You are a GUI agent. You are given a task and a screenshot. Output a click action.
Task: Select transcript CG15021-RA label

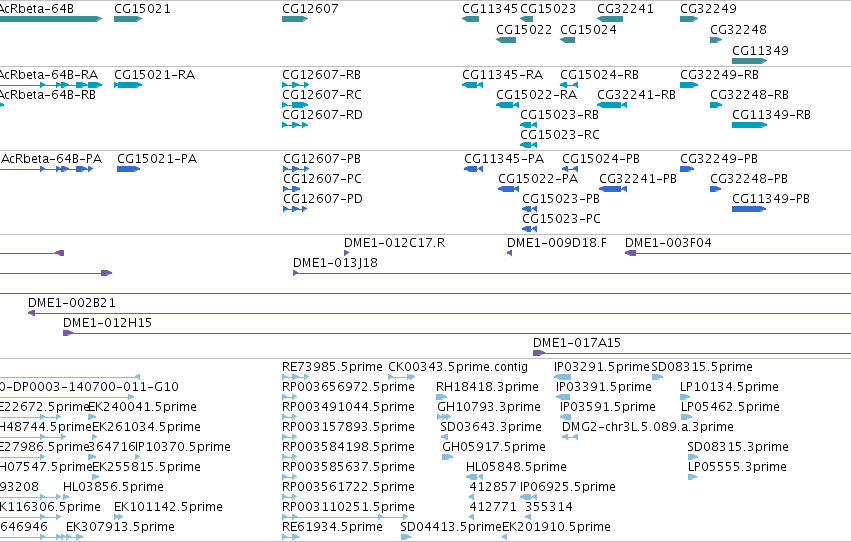pyautogui.click(x=155, y=74)
